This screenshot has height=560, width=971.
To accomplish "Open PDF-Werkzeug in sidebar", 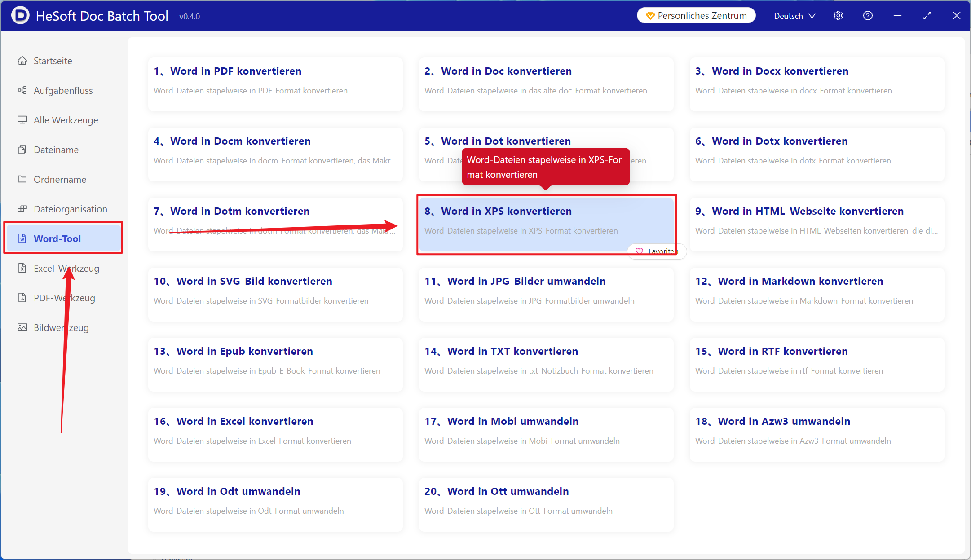I will pyautogui.click(x=63, y=298).
